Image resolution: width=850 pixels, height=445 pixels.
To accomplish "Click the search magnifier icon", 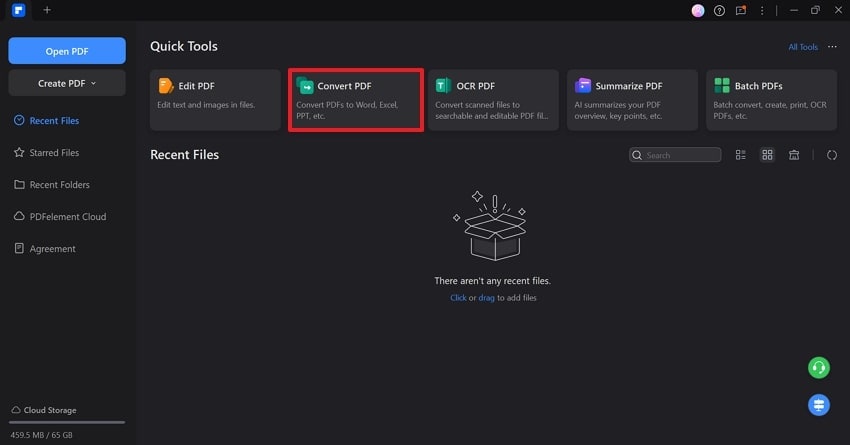I will pos(637,155).
